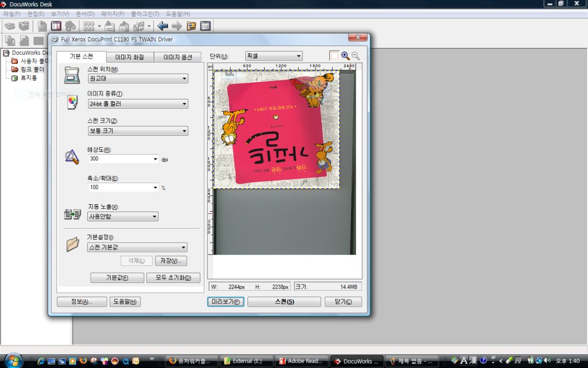Click the grey forward arrow in DocuWorks toolbar

[177, 26]
